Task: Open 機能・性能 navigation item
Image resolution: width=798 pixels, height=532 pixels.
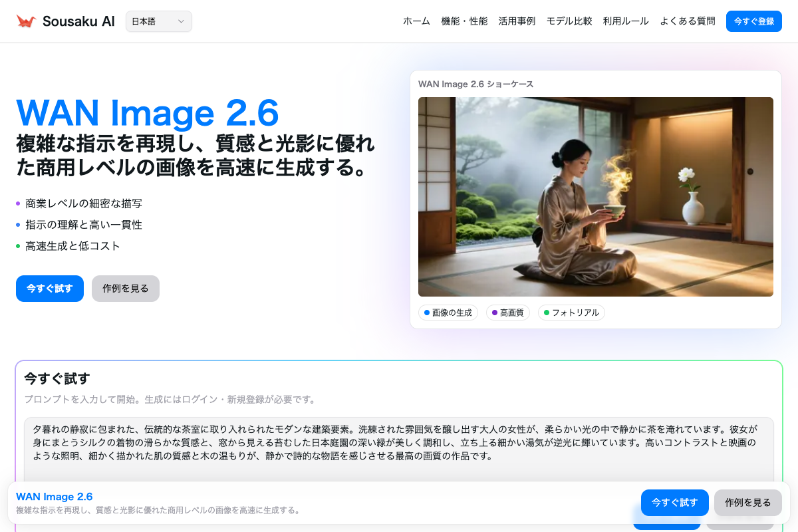Action: pos(464,21)
